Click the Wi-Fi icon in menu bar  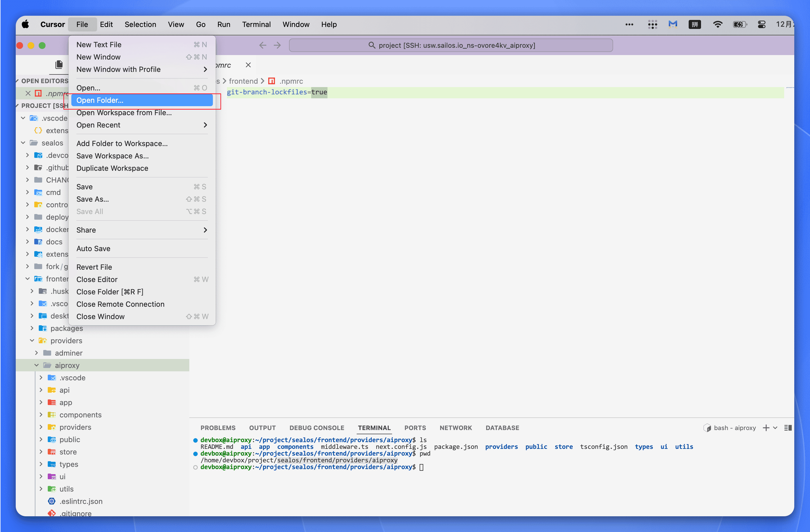(x=717, y=24)
